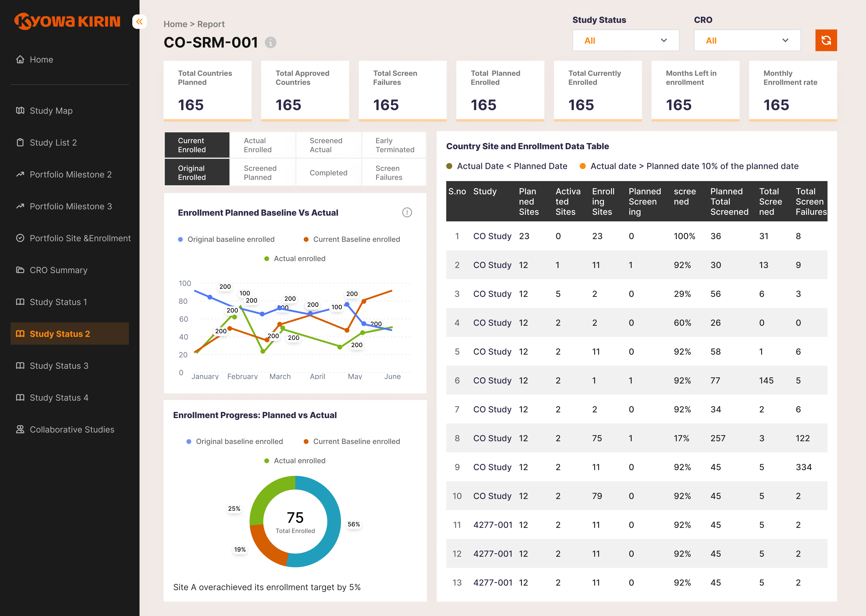The height and width of the screenshot is (616, 866).
Task: Click the Home breadcrumb link
Action: (x=176, y=24)
